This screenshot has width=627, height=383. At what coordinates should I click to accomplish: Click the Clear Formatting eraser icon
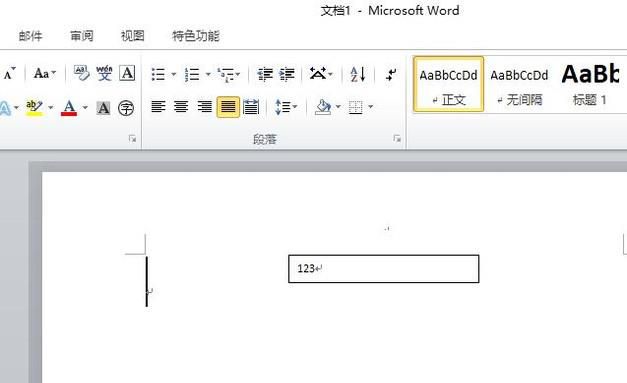click(x=82, y=74)
